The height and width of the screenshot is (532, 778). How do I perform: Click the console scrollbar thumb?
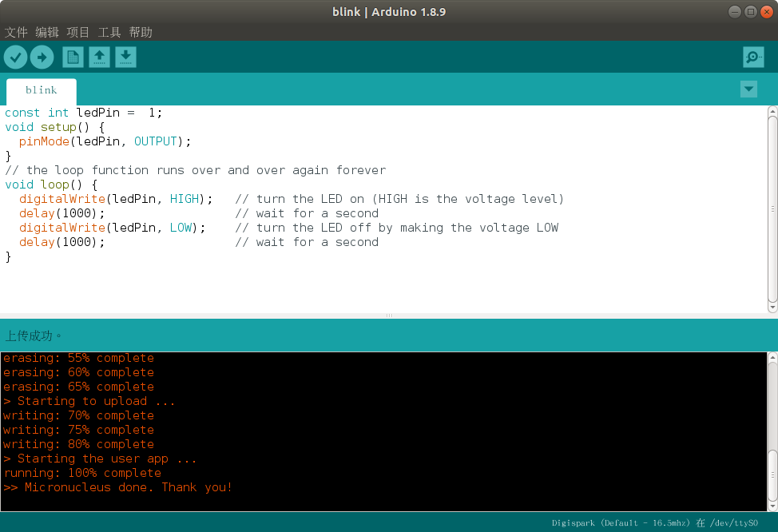point(772,475)
